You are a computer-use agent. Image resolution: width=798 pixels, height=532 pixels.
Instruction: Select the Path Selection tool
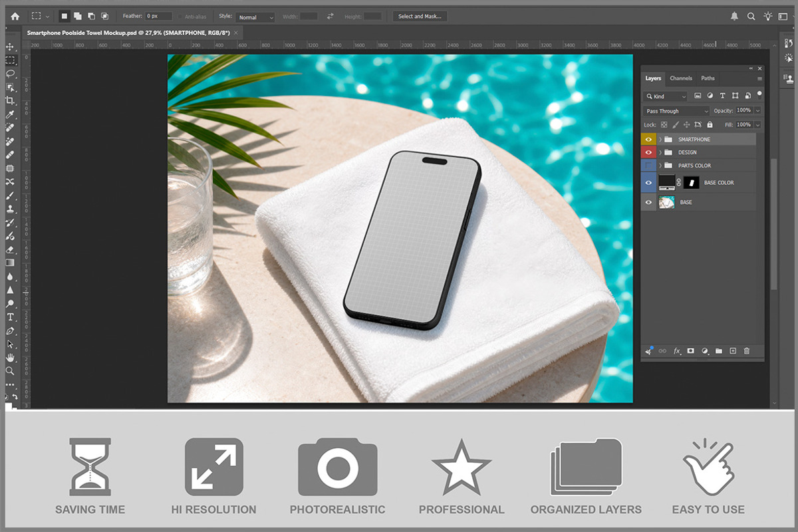pos(10,344)
